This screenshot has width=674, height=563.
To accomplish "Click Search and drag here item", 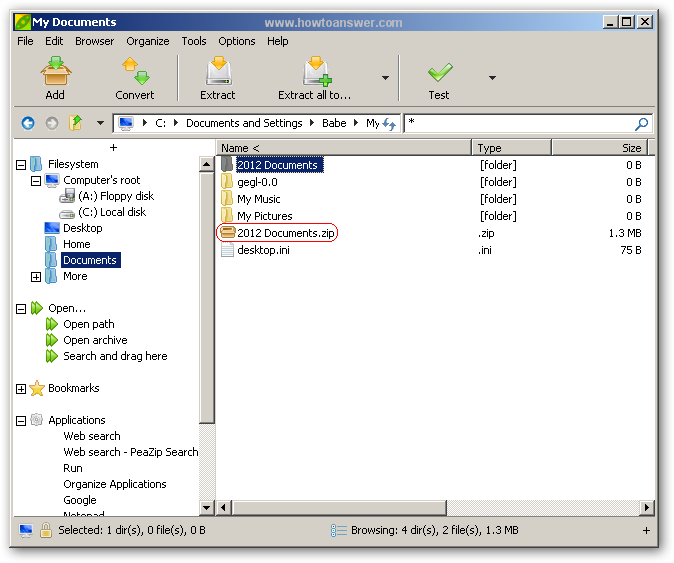I will pyautogui.click(x=115, y=356).
